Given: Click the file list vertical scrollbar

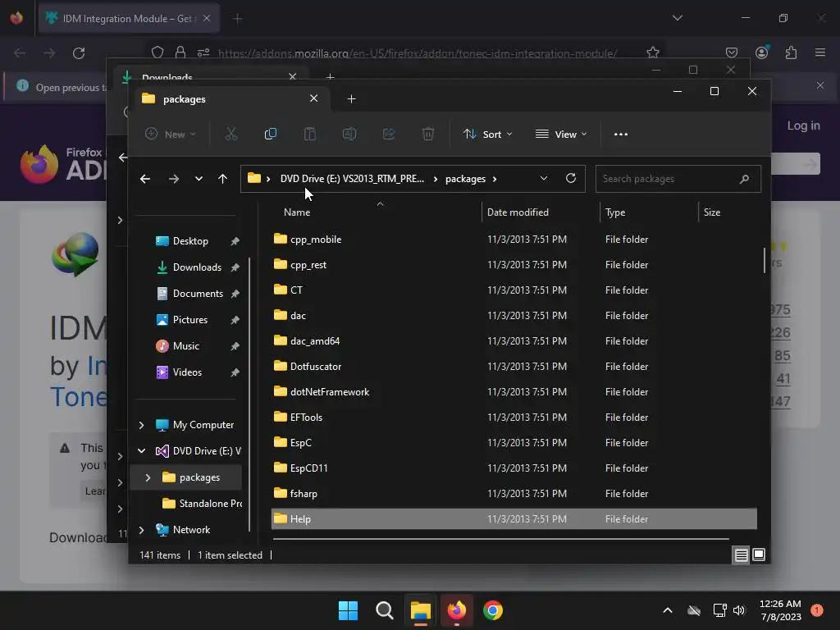Looking at the screenshot, I should [765, 260].
